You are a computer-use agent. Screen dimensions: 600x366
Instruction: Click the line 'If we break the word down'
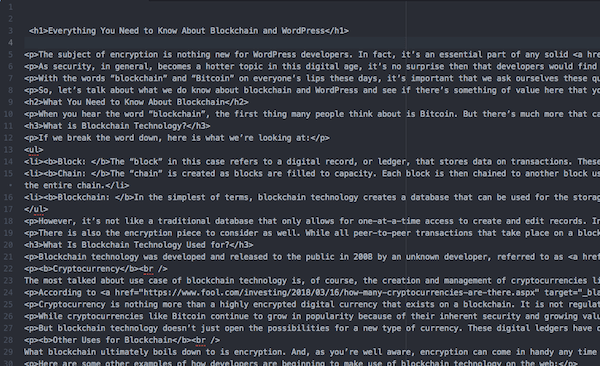pyautogui.click(x=177, y=138)
